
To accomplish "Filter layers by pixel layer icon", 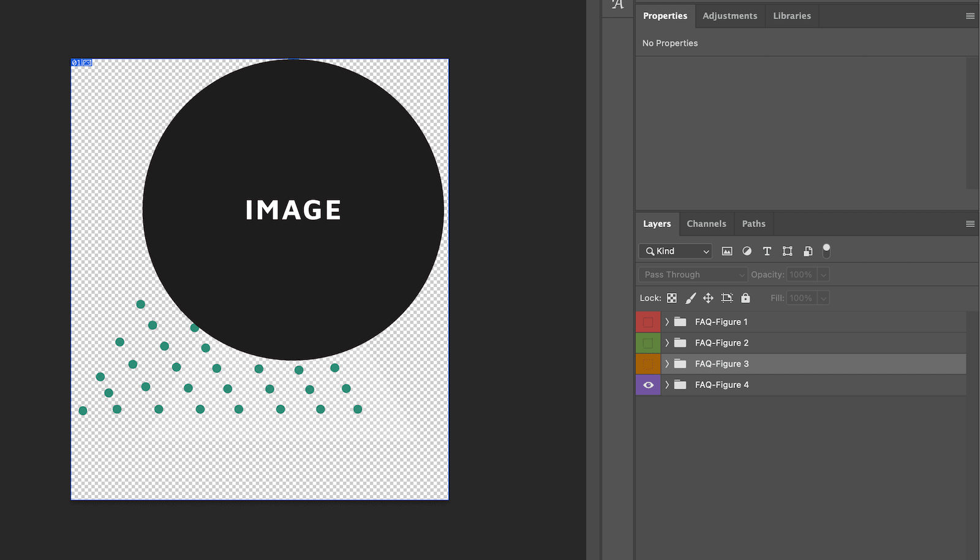I will click(727, 251).
